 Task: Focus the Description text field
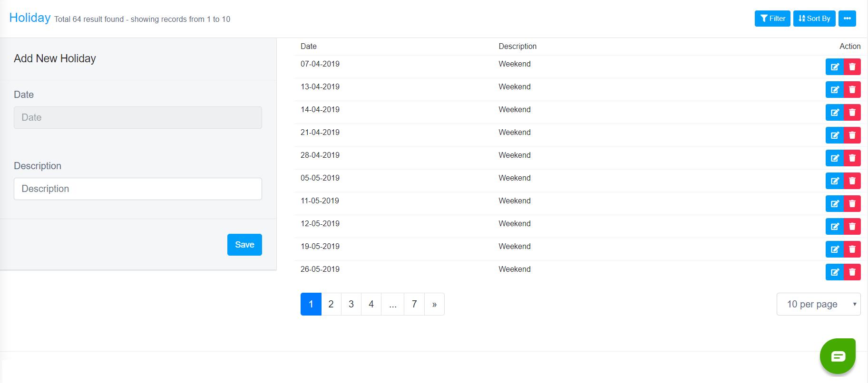[138, 189]
